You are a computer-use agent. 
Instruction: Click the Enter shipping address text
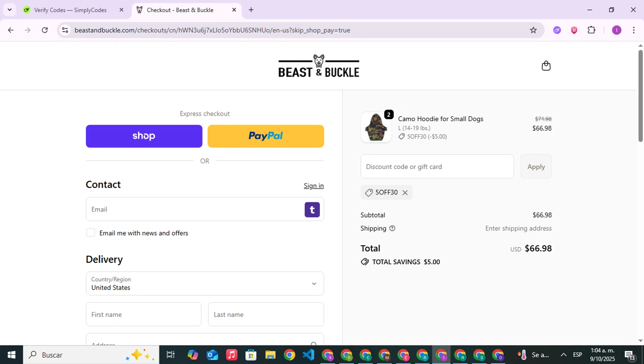(x=518, y=228)
